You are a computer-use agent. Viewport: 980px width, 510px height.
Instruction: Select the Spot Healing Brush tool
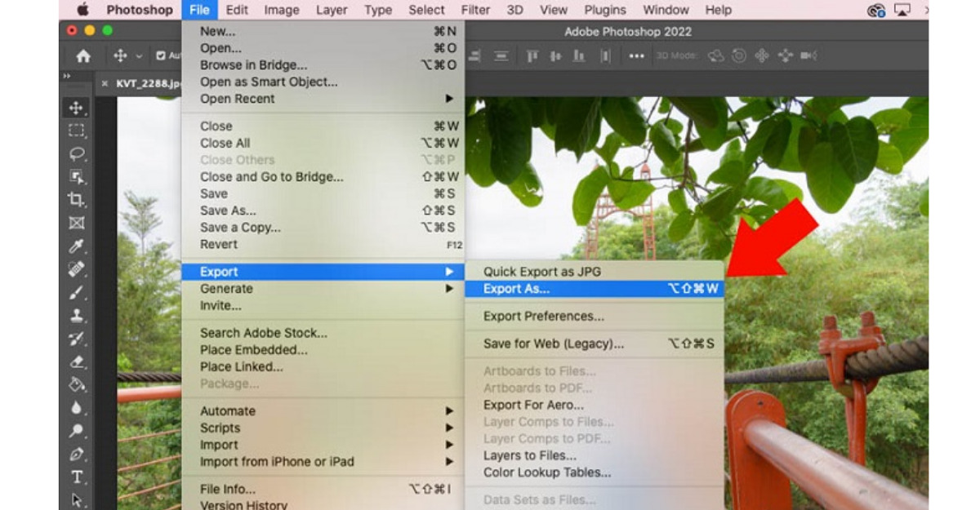coord(77,269)
